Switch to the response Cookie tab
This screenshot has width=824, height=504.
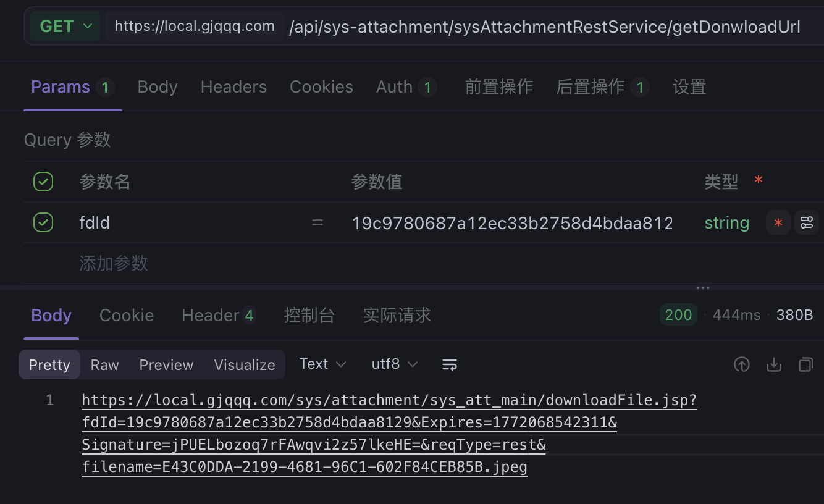click(x=127, y=316)
